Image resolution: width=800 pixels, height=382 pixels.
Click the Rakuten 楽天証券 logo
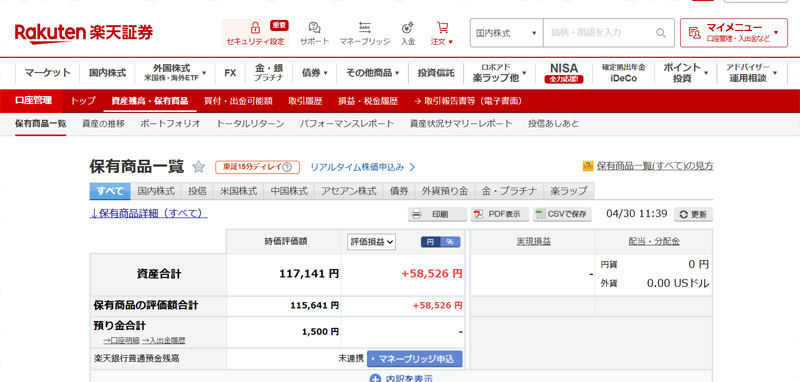[x=84, y=33]
